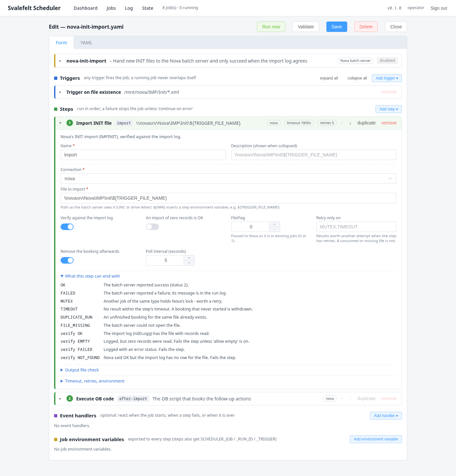Remove the Import INIT file step
This screenshot has height=476, width=456.
[389, 123]
